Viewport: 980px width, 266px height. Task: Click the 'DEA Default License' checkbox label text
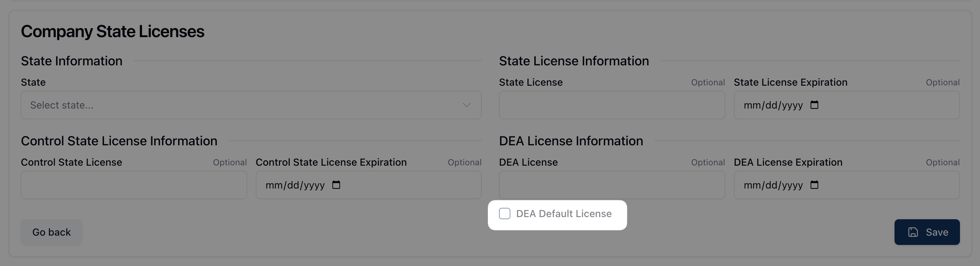tap(563, 214)
